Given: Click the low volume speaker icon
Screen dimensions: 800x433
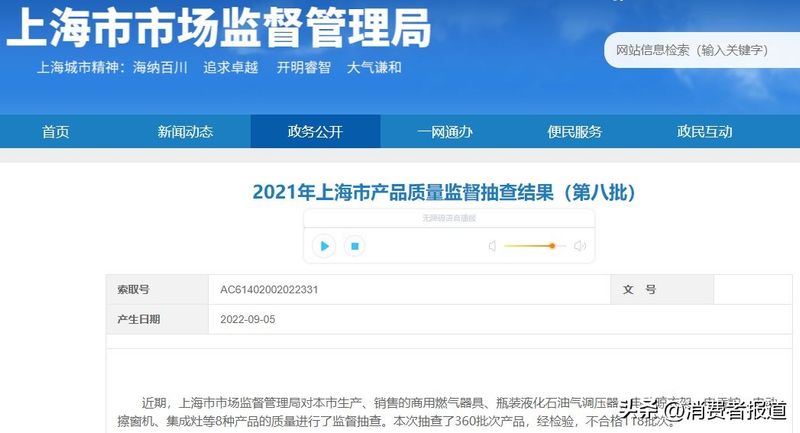Looking at the screenshot, I should coord(492,246).
